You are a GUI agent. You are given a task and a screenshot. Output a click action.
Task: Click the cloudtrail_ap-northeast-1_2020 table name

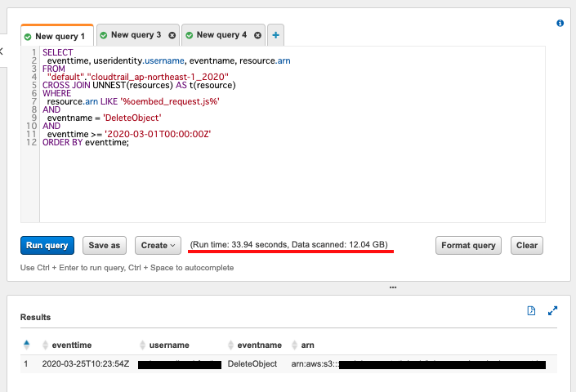pyautogui.click(x=158, y=77)
